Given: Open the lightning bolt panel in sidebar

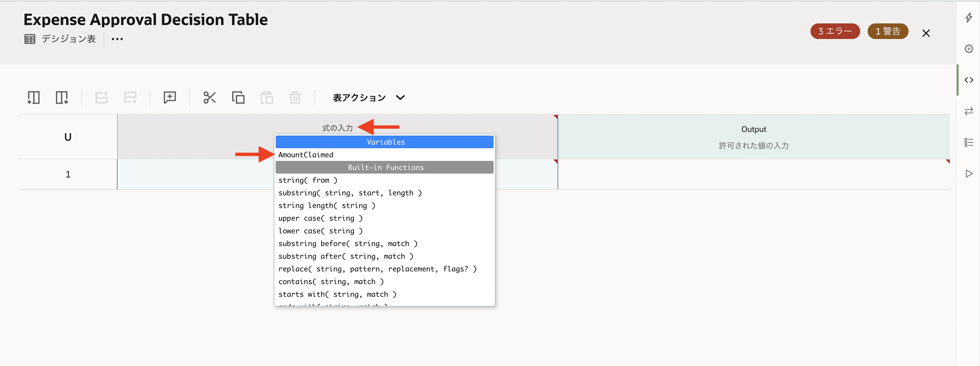Looking at the screenshot, I should (x=969, y=18).
